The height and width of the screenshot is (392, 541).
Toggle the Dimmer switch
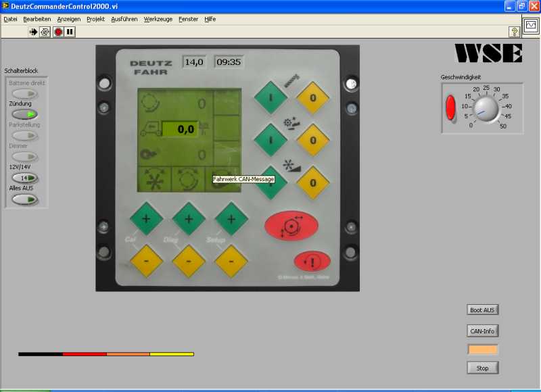pyautogui.click(x=25, y=157)
